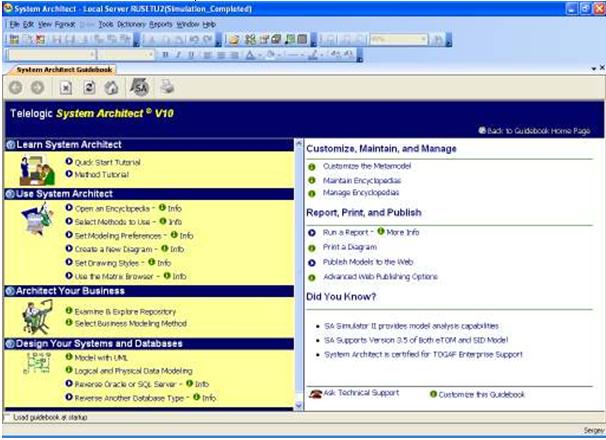The image size is (606, 440).
Task: Click Info next to Select Methods to Use
Action: [x=175, y=222]
